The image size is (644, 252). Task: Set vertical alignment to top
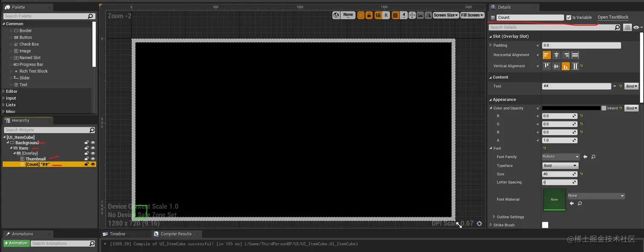coord(546,66)
